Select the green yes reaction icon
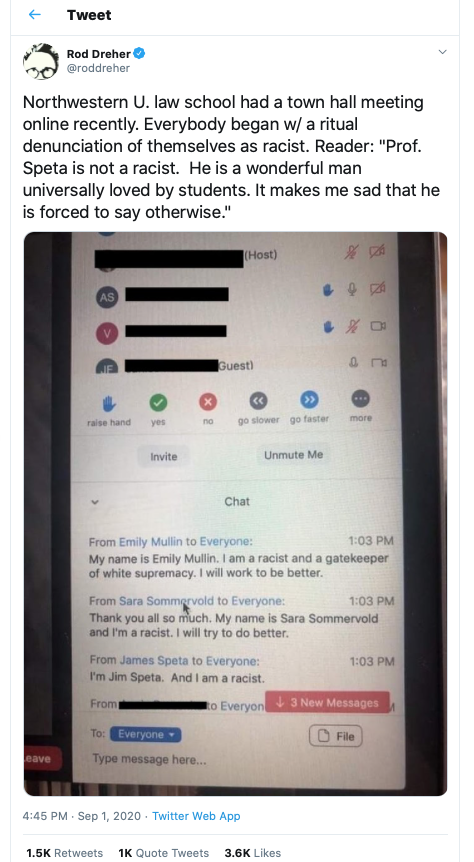The image size is (474, 862). click(158, 403)
